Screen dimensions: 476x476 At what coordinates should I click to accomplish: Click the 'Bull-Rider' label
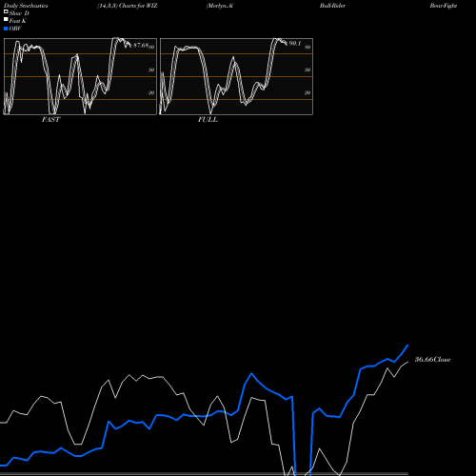pyautogui.click(x=332, y=6)
